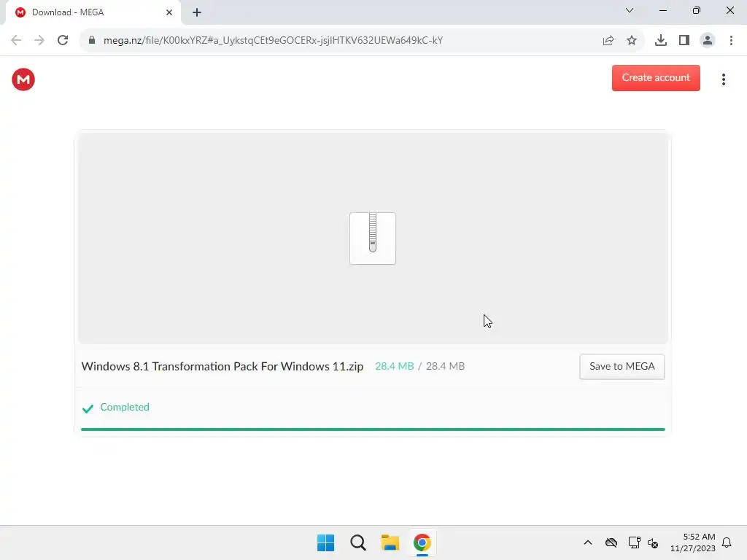
Task: Open File Explorer from taskbar
Action: [x=390, y=542]
